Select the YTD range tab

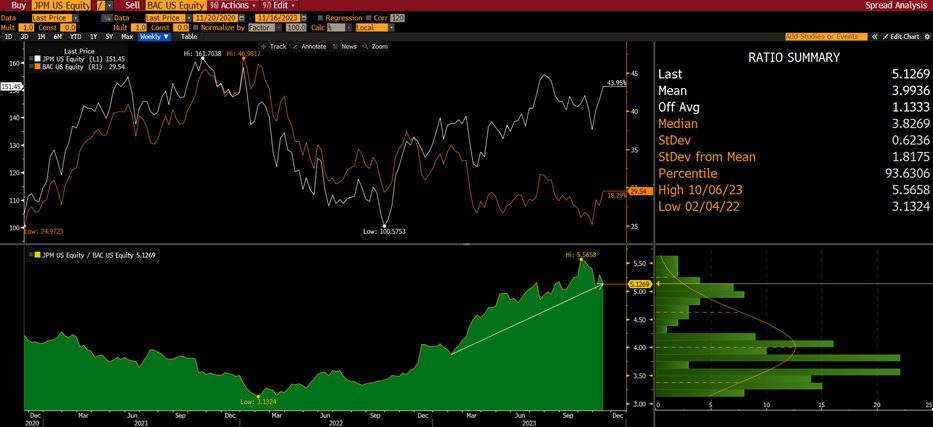(x=76, y=37)
